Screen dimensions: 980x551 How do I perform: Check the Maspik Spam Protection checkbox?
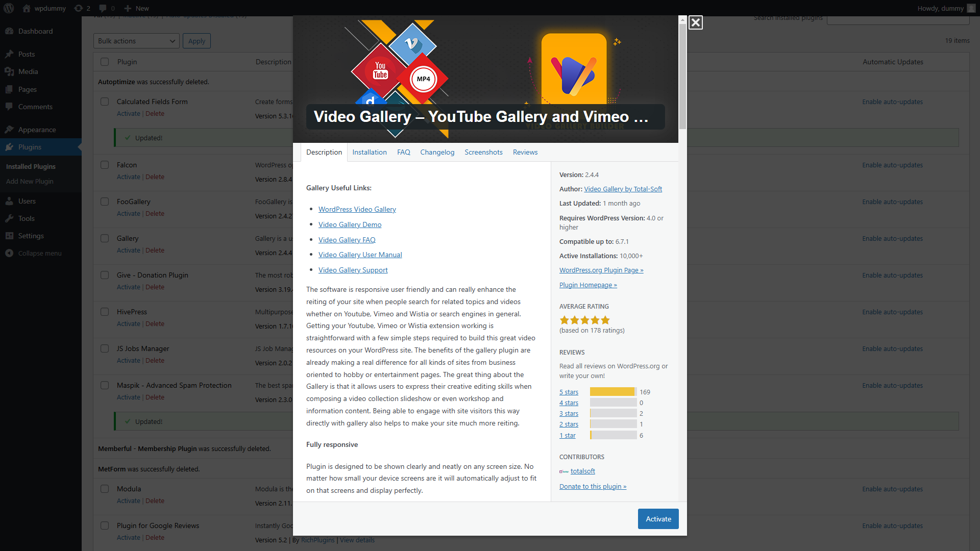click(x=105, y=385)
